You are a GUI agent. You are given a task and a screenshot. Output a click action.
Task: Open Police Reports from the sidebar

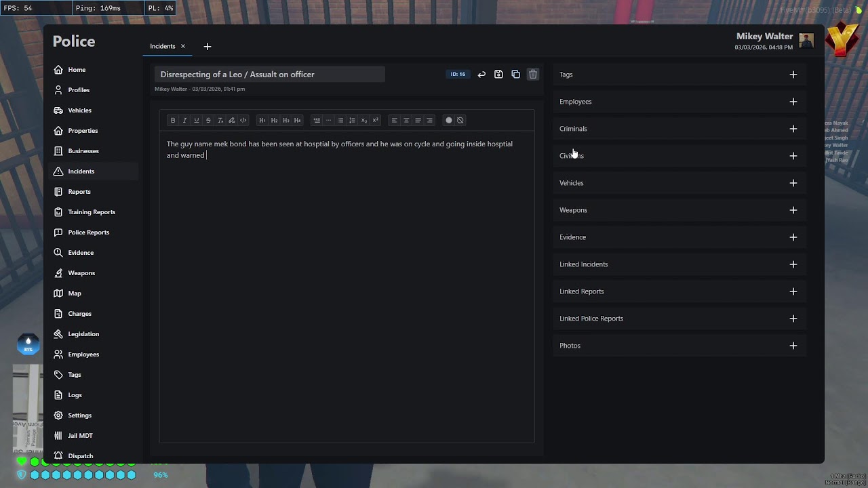[94, 232]
